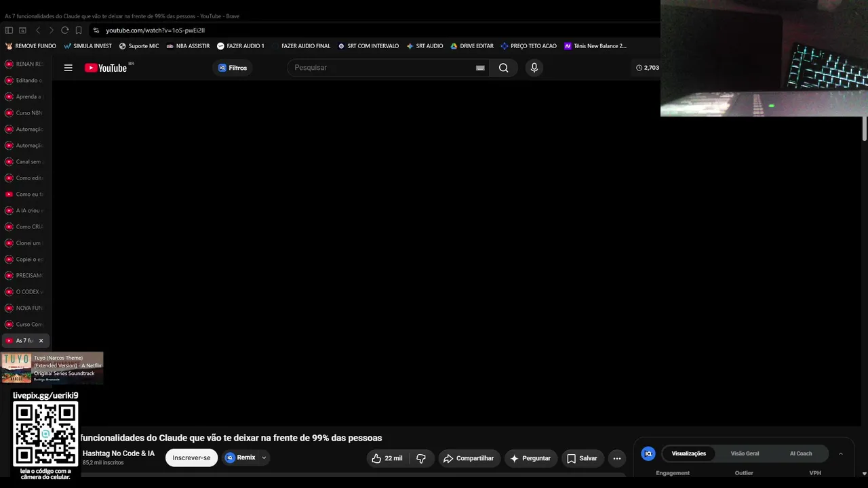The height and width of the screenshot is (488, 868).
Task: Save the video with Salvar
Action: [582, 458]
